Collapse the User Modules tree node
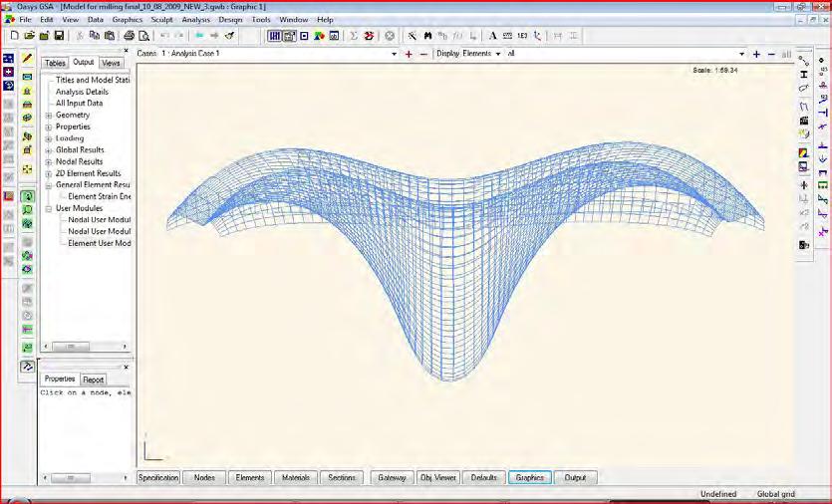The height and width of the screenshot is (504, 832). [49, 208]
